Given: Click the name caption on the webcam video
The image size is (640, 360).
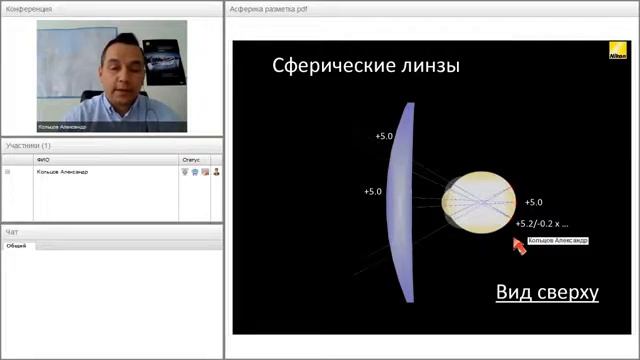Looking at the screenshot, I should pyautogui.click(x=62, y=127).
